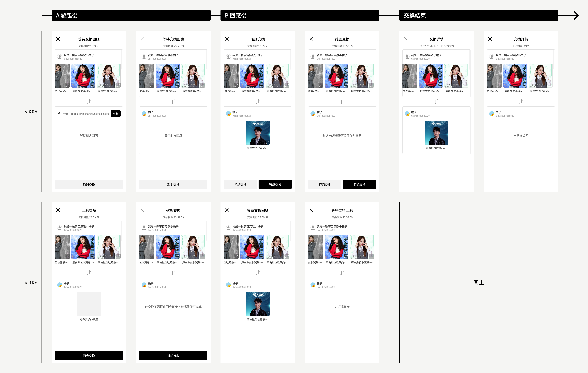Click the B 回應後 stage header

tap(300, 15)
